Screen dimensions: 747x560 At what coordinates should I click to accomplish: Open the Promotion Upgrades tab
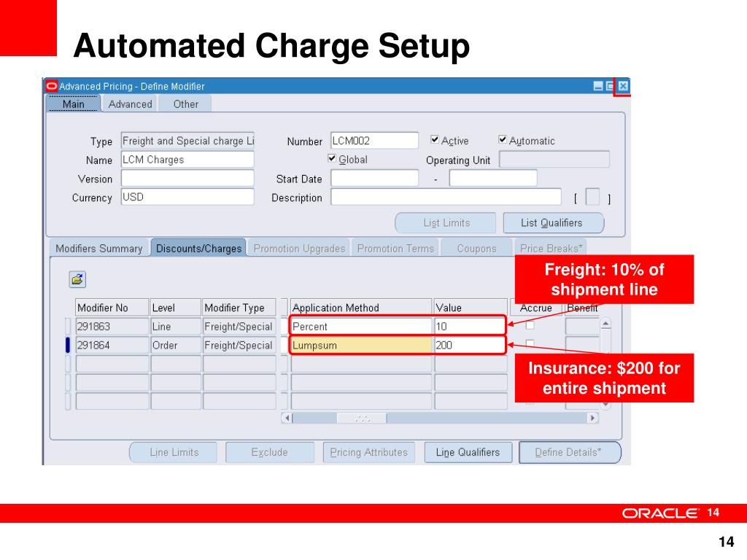[x=299, y=249]
